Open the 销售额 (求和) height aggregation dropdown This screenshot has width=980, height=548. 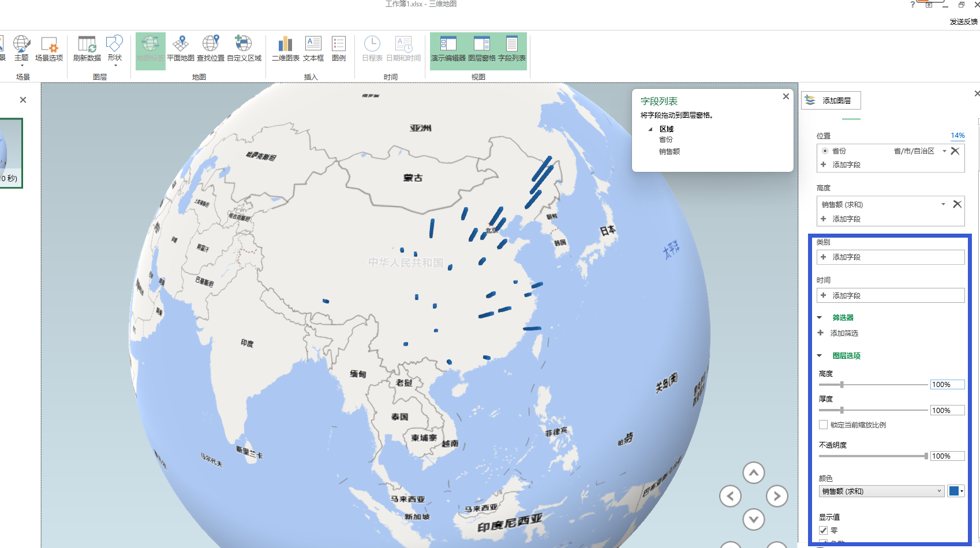[x=943, y=204]
